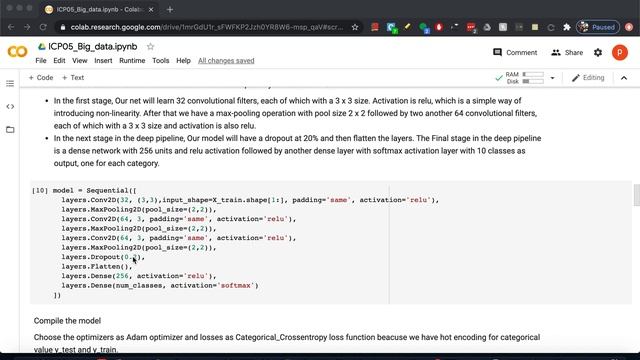Click the Google Drive extension icon
Screen dimensions: 640x360
pyautogui.click(x=487, y=27)
